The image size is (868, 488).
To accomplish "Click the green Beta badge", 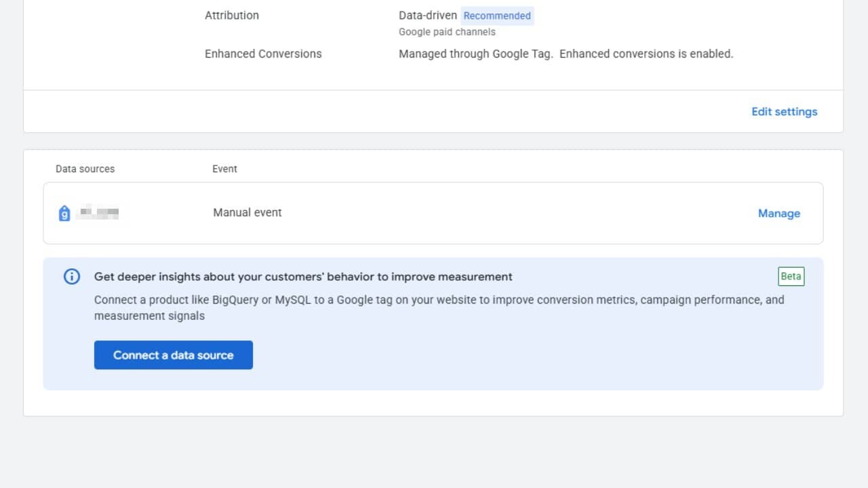I will point(791,277).
